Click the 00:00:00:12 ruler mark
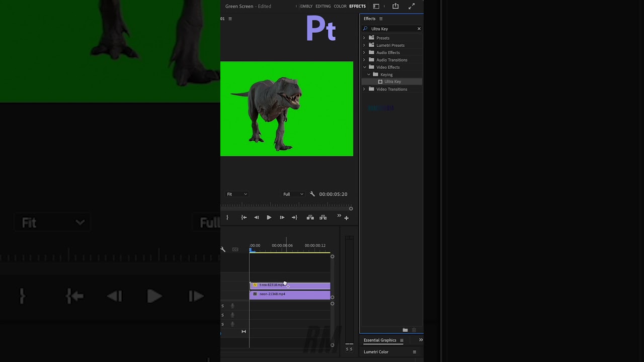This screenshot has width=644, height=362. [315, 245]
